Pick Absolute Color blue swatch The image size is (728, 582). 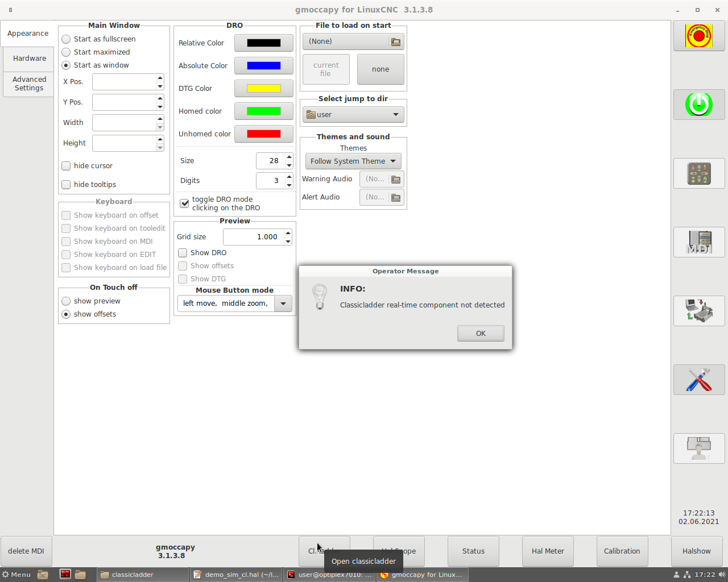pos(264,66)
